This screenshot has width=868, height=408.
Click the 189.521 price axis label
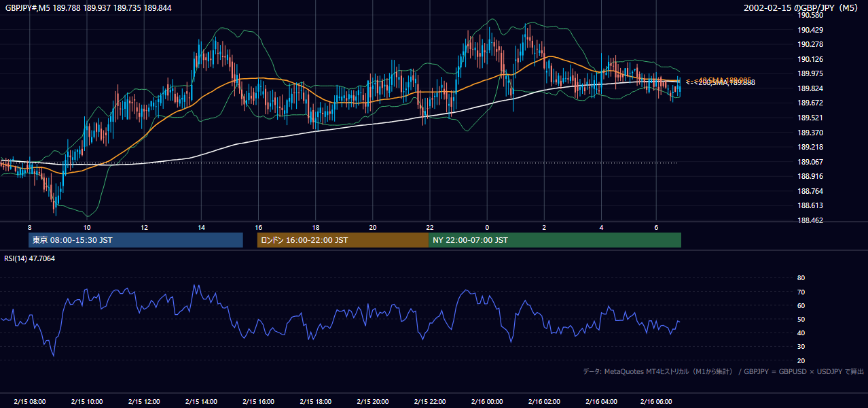[x=810, y=118]
